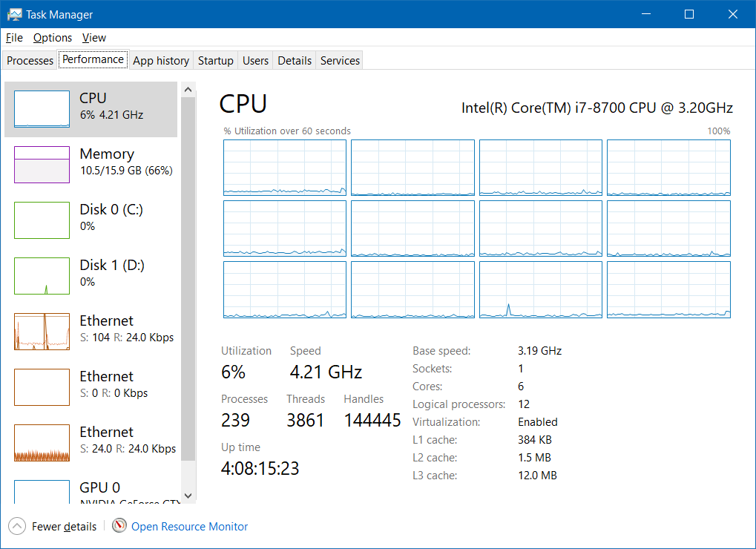Click the Resource Monitor gauge icon
756x549 pixels.
pos(119,526)
